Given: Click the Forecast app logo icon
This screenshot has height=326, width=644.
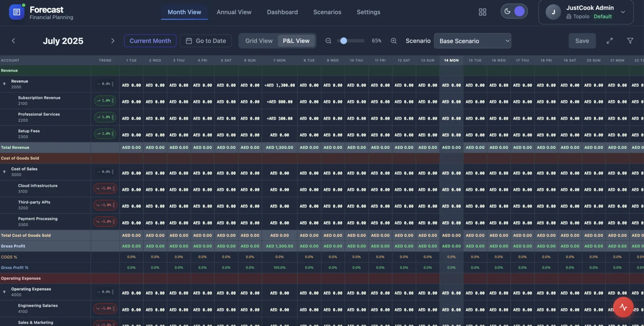Looking at the screenshot, I should click(17, 12).
